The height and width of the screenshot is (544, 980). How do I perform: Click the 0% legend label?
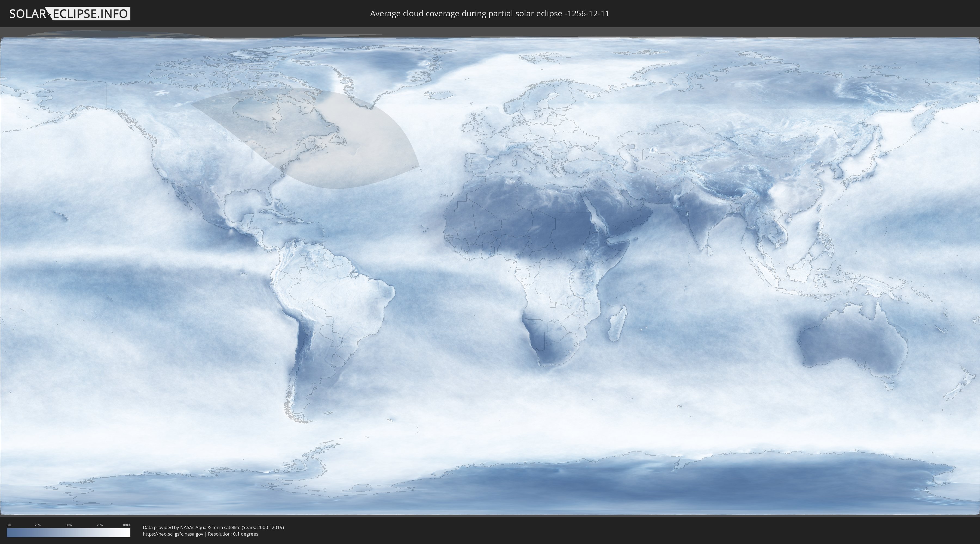click(9, 525)
